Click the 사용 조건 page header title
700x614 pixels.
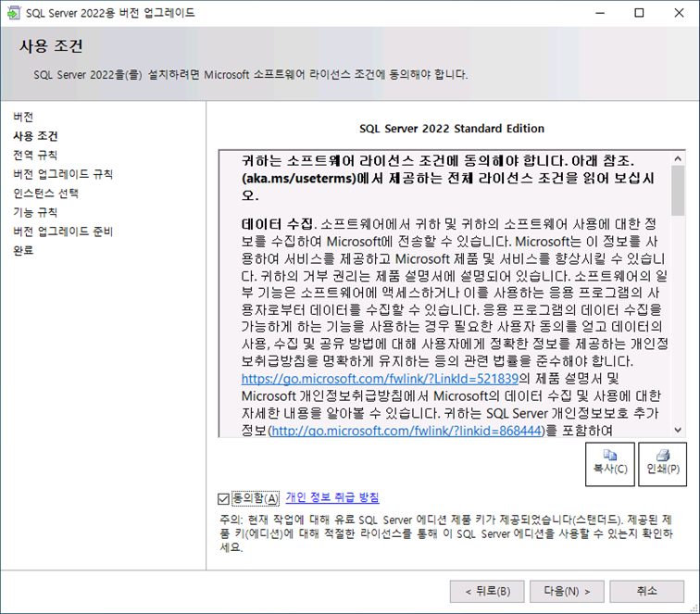[51, 46]
